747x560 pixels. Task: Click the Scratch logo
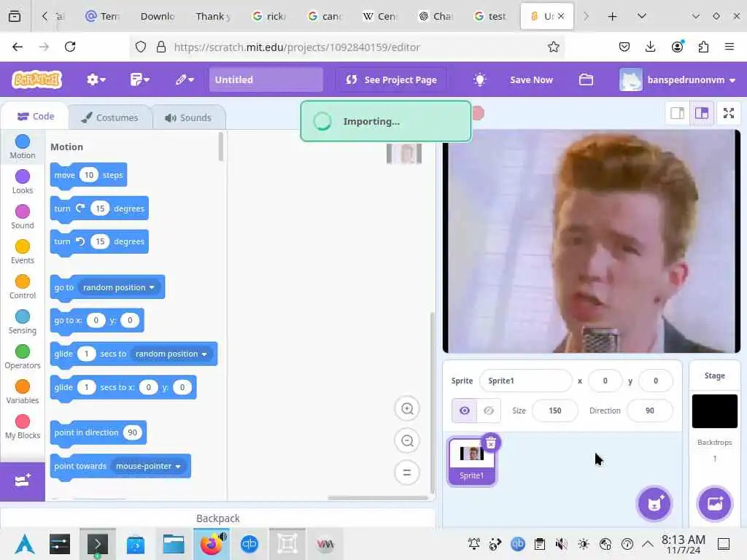tap(36, 80)
